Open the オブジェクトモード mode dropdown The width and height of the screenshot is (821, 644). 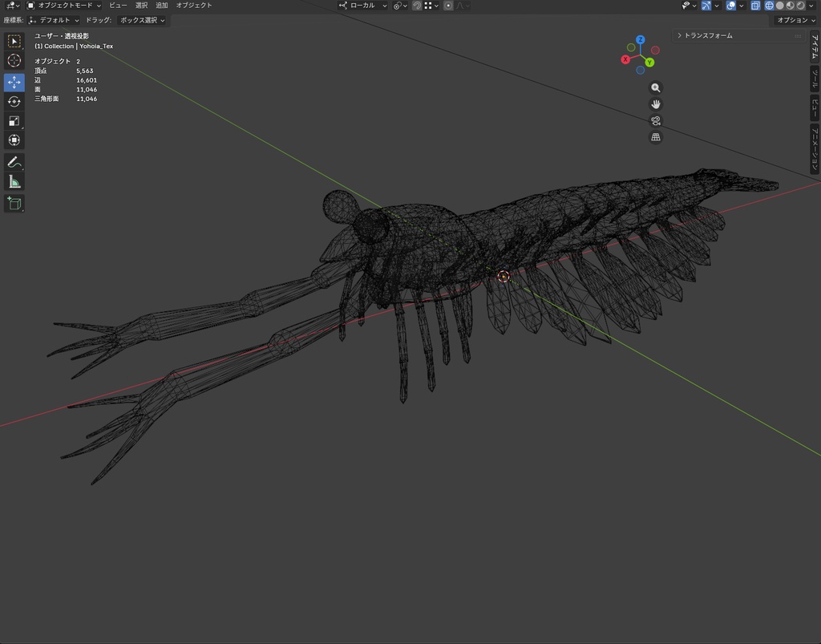64,6
